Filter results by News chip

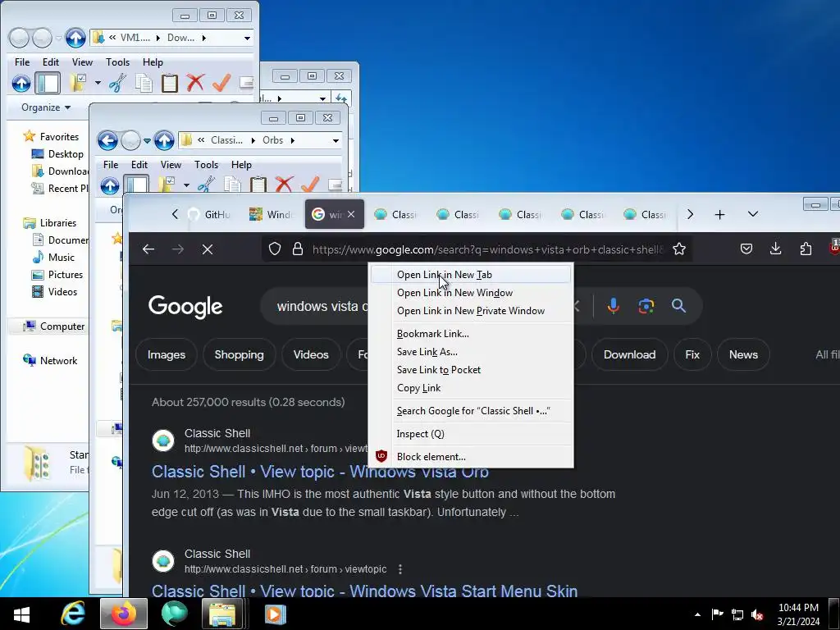coord(743,354)
